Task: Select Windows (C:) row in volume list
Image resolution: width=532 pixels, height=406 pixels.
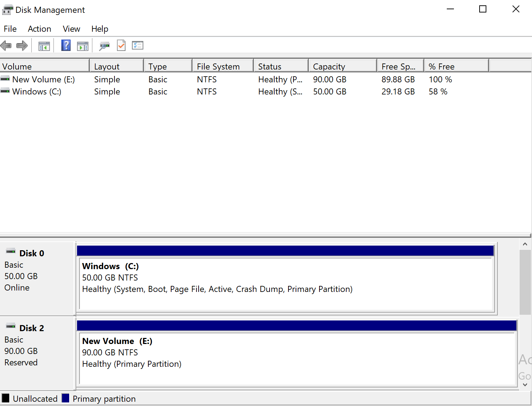Action: pos(36,92)
